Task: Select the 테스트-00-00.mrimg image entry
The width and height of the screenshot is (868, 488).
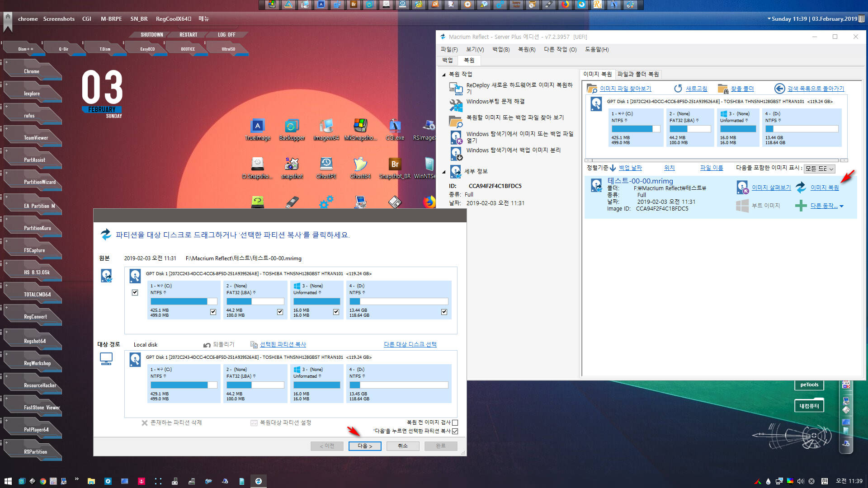Action: (x=721, y=197)
